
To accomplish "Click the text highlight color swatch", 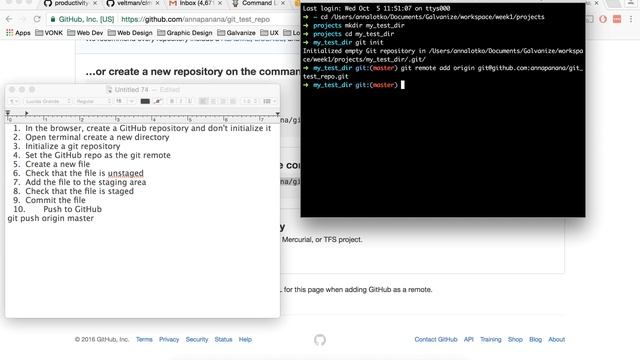I will pos(158,101).
